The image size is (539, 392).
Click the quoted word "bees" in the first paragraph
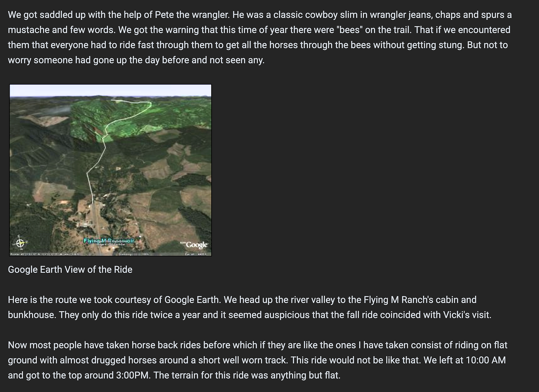click(348, 30)
